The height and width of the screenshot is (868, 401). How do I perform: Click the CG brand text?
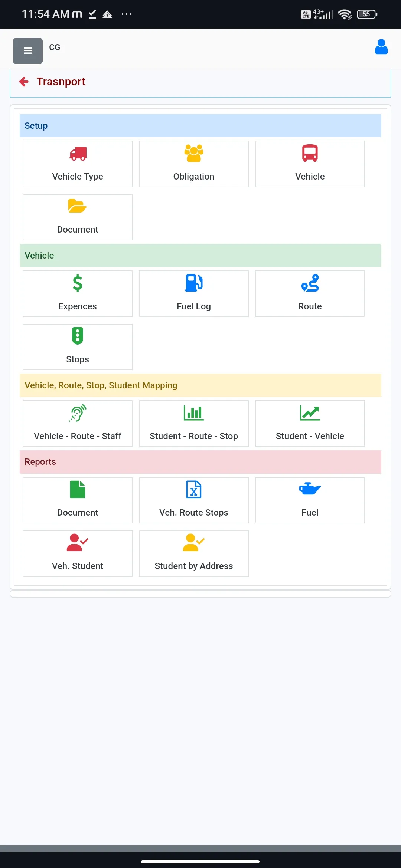55,47
